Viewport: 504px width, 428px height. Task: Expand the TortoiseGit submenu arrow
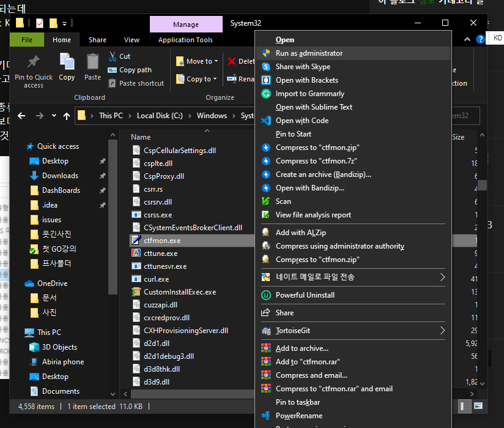(442, 331)
